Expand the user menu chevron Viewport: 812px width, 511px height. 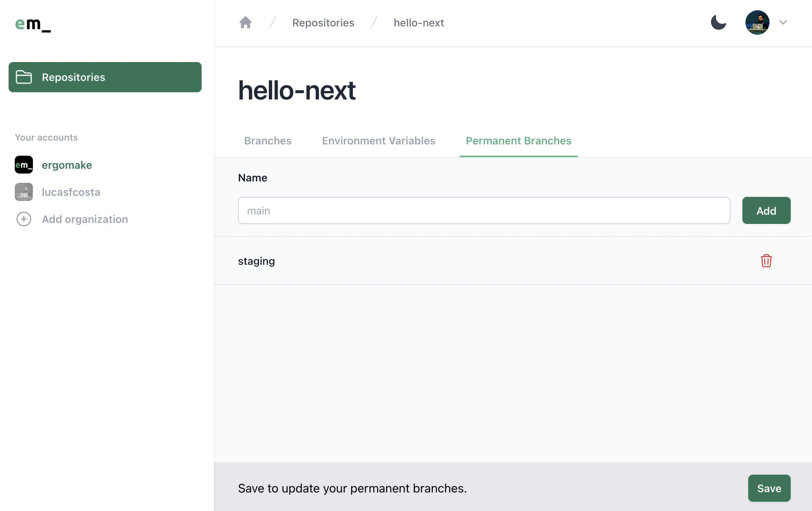point(783,23)
